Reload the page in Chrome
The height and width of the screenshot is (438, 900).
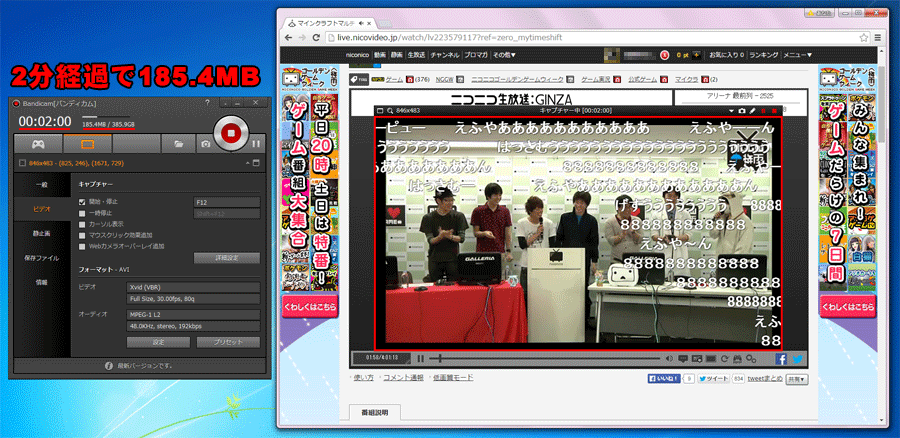point(316,38)
